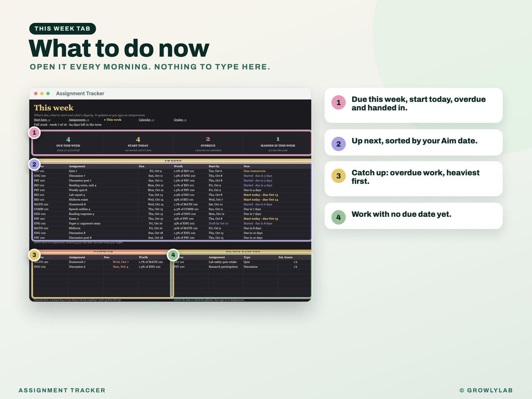Select the "Quiz 7" assignment cell

click(73, 171)
